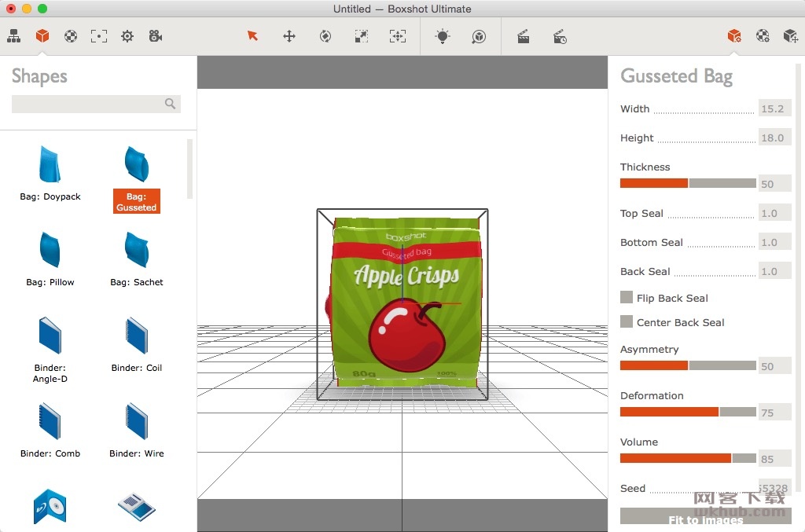Click the frame selection panel icon

point(99,36)
